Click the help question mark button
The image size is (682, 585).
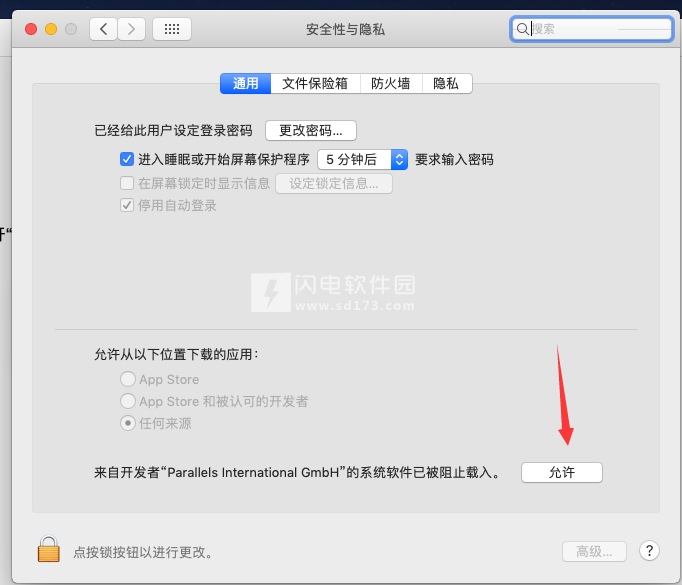pyautogui.click(x=648, y=551)
